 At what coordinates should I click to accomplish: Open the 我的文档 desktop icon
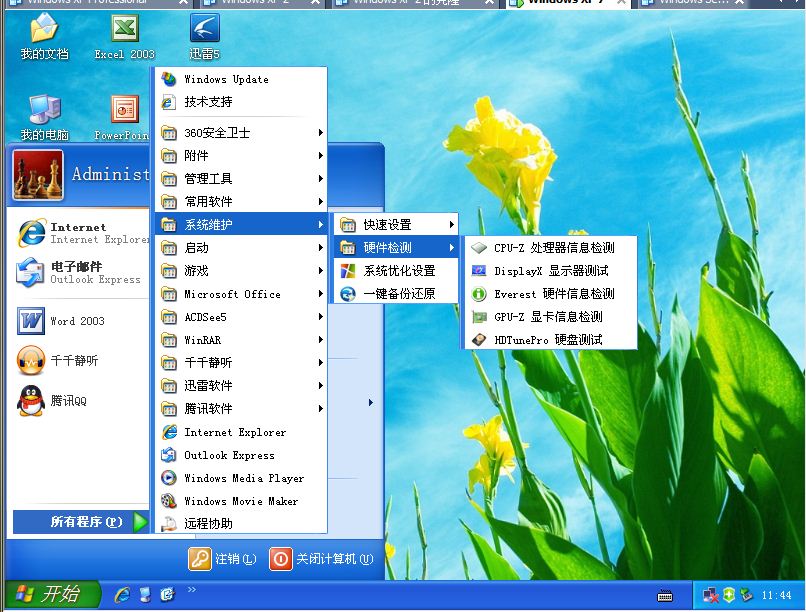[44, 36]
